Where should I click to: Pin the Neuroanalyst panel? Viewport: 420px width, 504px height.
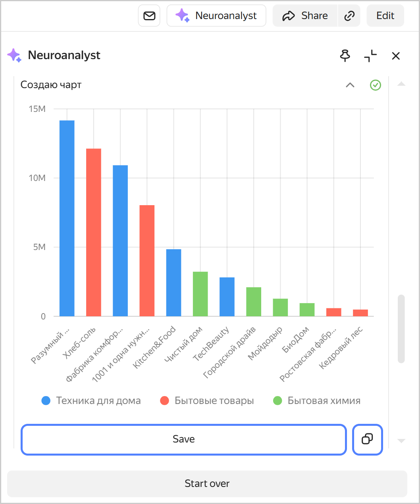point(345,56)
